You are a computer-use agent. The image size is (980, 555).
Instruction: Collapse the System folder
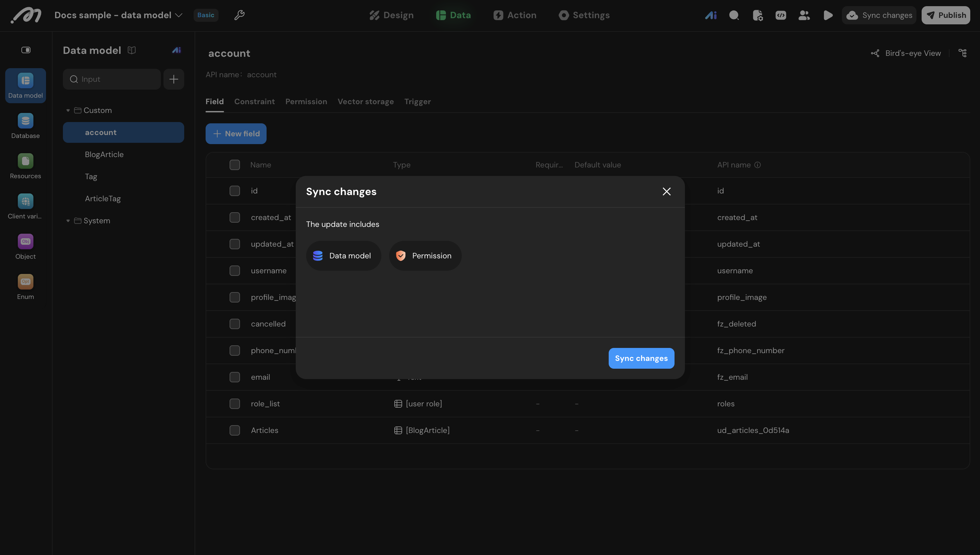[x=68, y=221]
